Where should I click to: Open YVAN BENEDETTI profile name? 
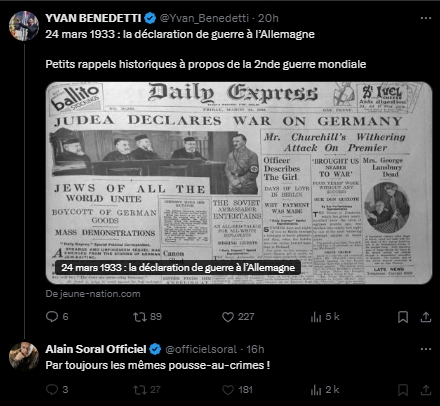(93, 18)
